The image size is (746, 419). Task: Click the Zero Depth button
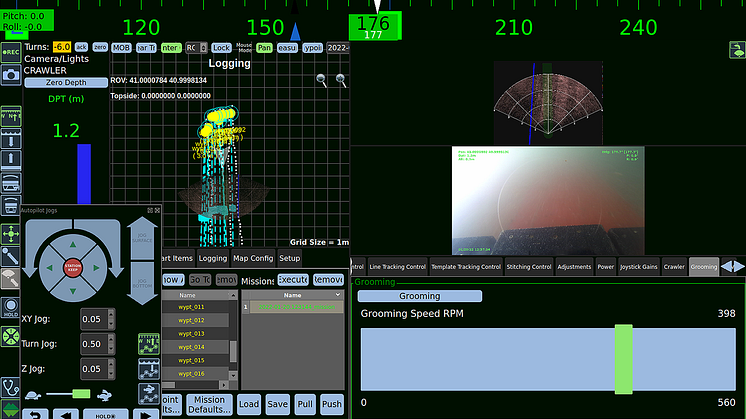(x=66, y=82)
